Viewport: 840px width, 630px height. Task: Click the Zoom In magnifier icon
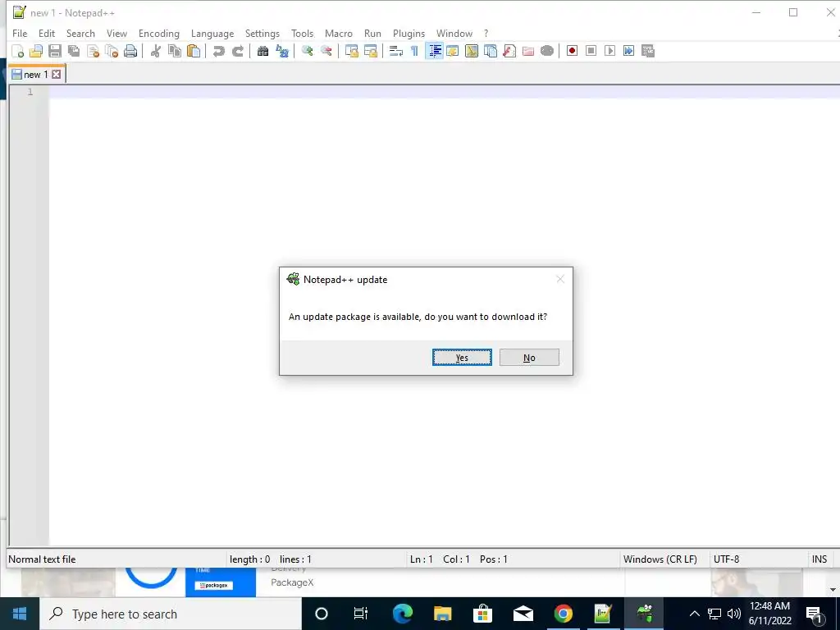click(x=307, y=51)
